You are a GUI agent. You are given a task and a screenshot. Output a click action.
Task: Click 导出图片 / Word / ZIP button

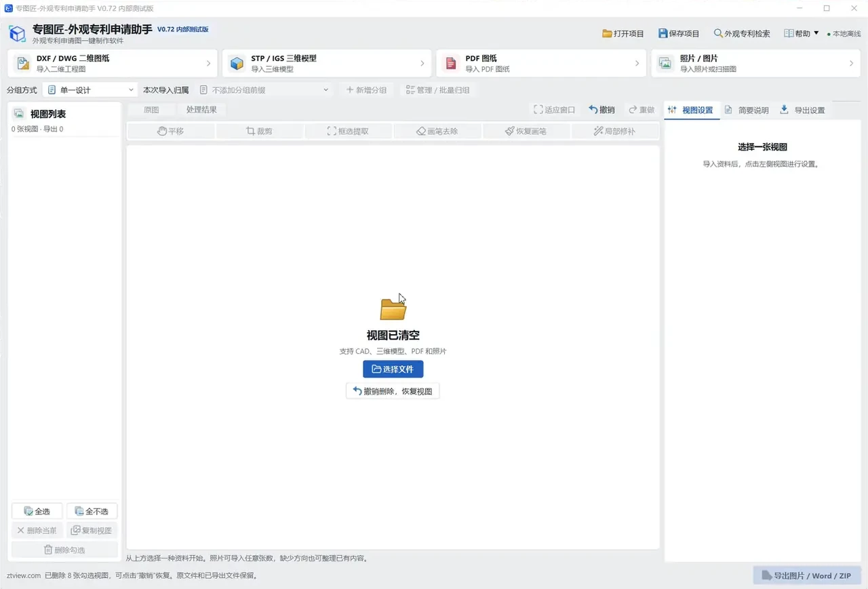pyautogui.click(x=807, y=575)
